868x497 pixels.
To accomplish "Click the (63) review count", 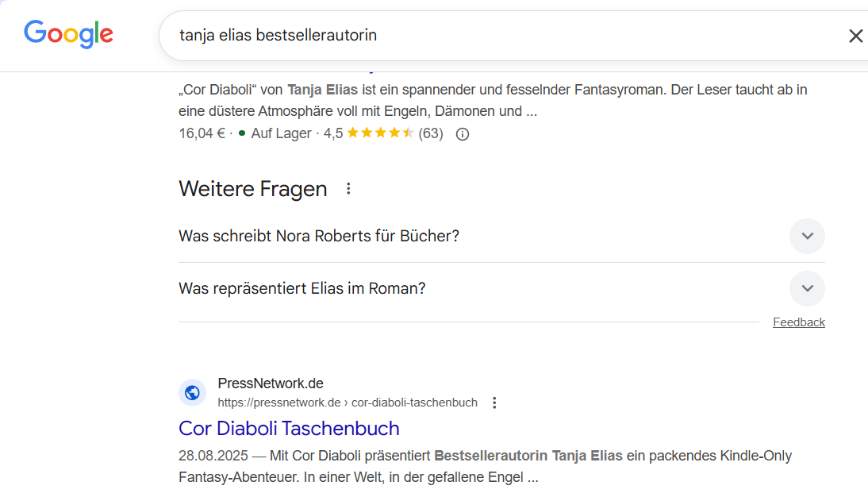I will [431, 133].
